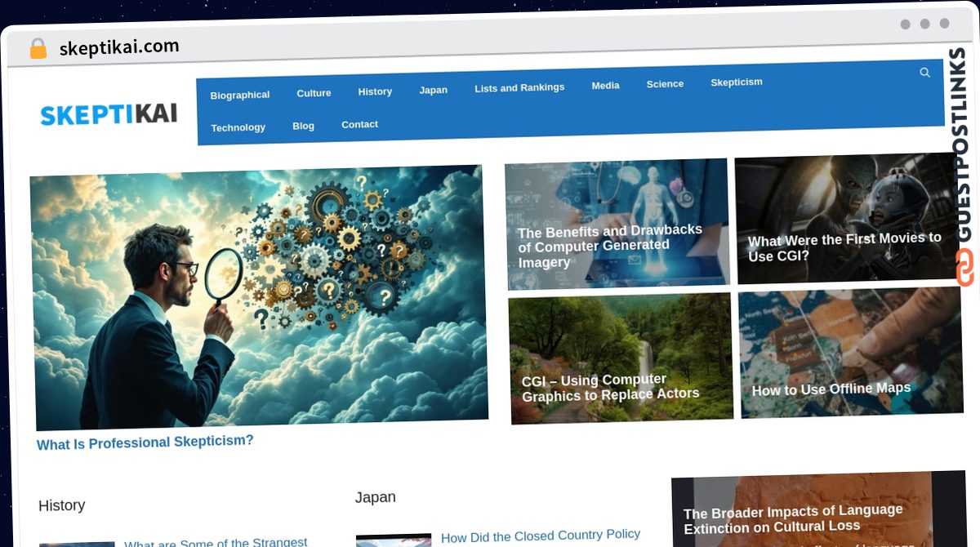
Task: Open 'What Is Professional Skepticism?' article link
Action: coord(145,442)
